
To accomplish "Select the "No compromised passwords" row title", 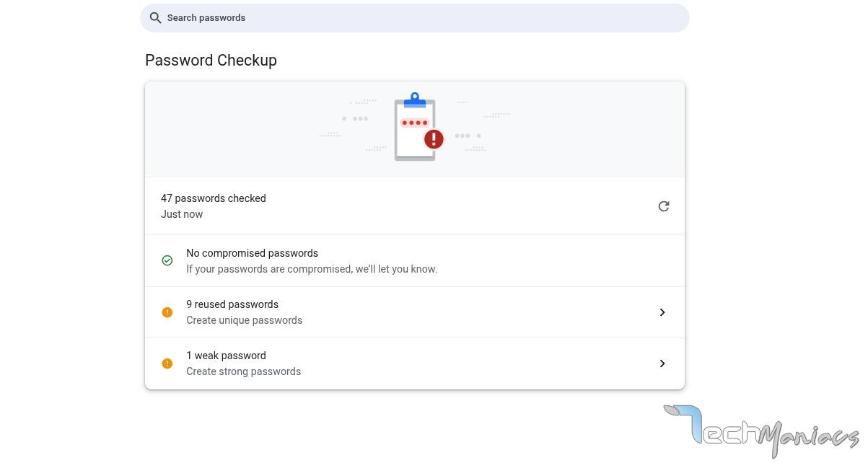I will click(252, 253).
